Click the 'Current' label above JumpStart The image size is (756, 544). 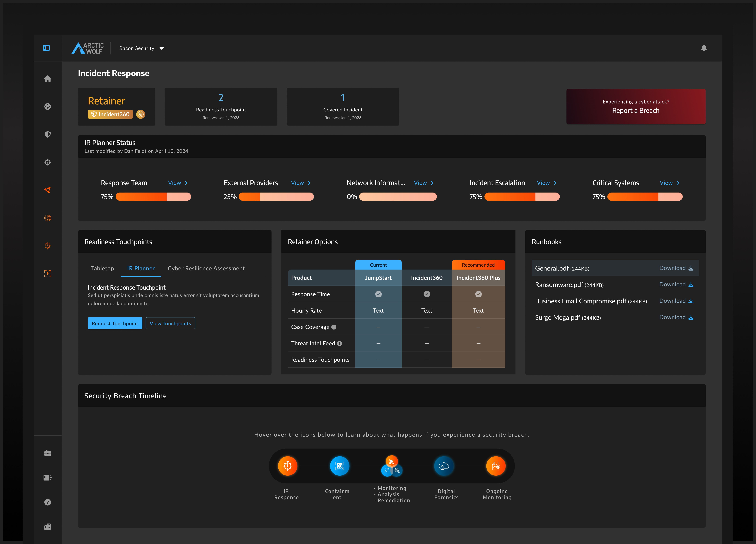coord(378,265)
